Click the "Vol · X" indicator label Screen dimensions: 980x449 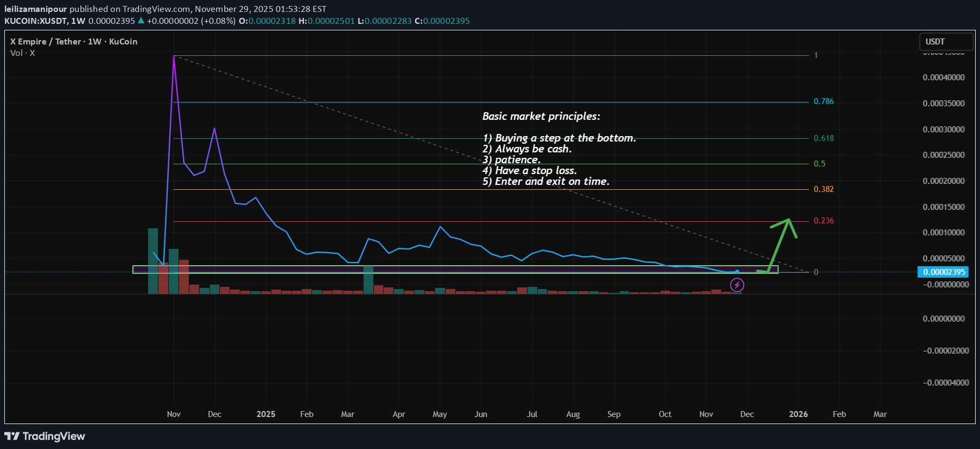[22, 53]
